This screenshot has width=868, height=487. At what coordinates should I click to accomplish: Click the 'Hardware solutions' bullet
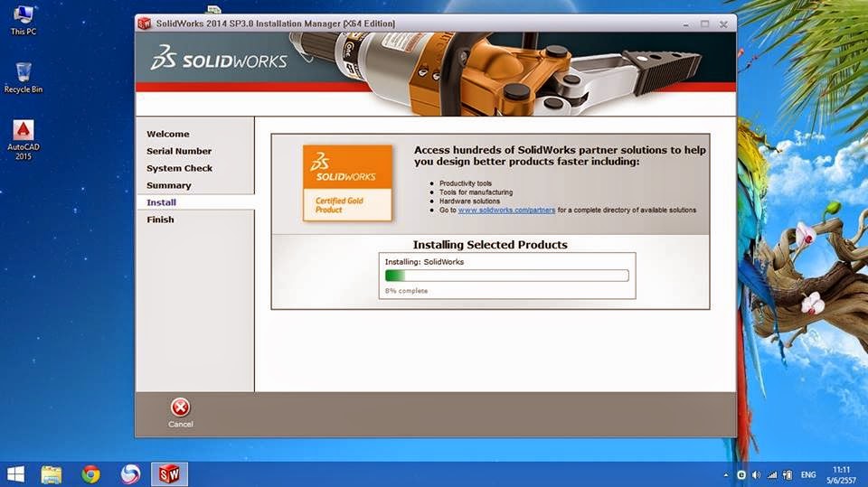[x=469, y=201]
